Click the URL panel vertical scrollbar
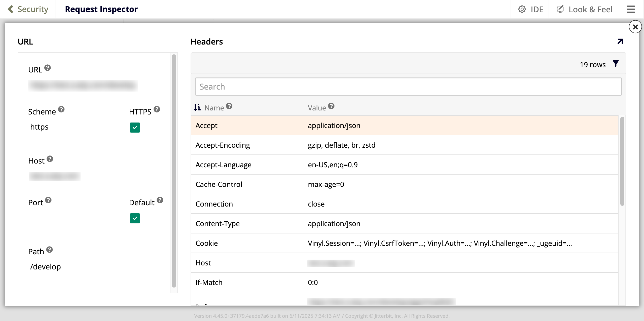The height and width of the screenshot is (321, 644). [174, 171]
